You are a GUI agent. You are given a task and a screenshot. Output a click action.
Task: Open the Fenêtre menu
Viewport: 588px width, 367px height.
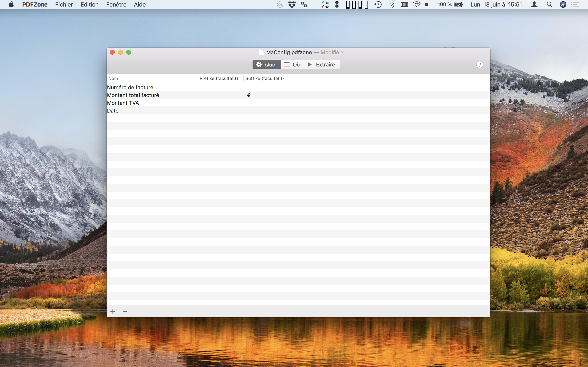coord(116,5)
